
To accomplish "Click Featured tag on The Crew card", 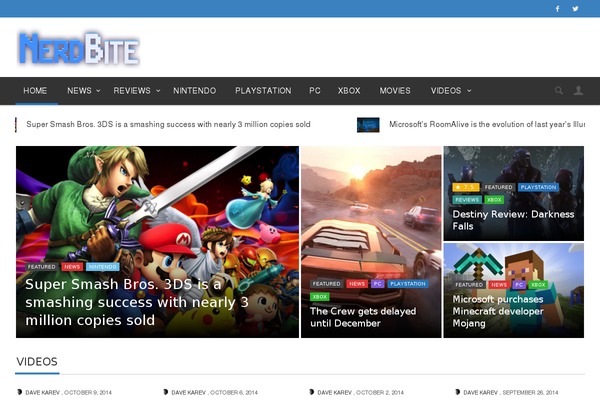I will click(x=326, y=284).
